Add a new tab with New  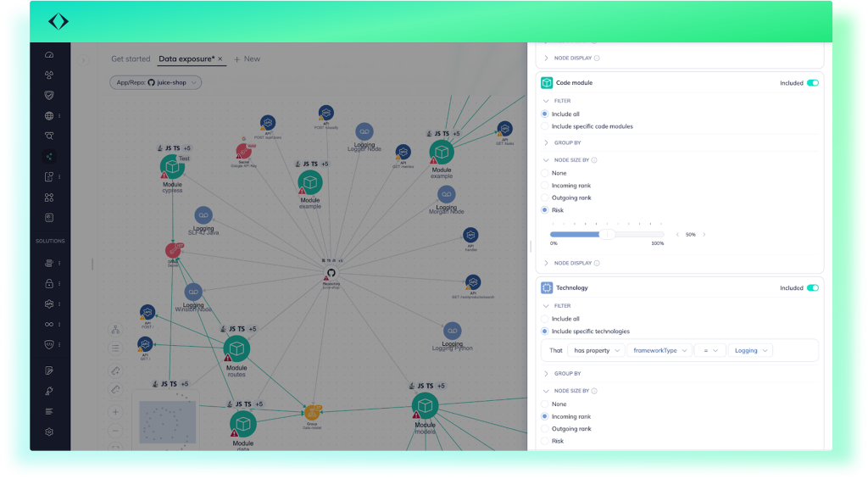[x=248, y=59]
